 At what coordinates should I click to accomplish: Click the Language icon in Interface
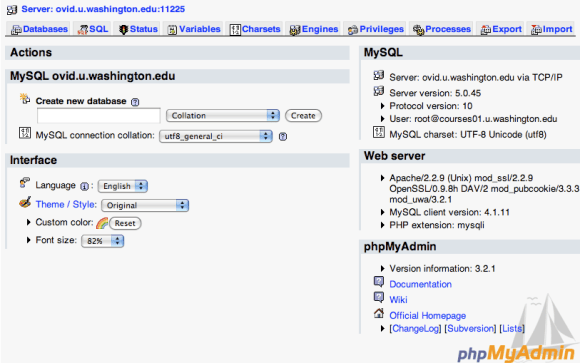25,183
